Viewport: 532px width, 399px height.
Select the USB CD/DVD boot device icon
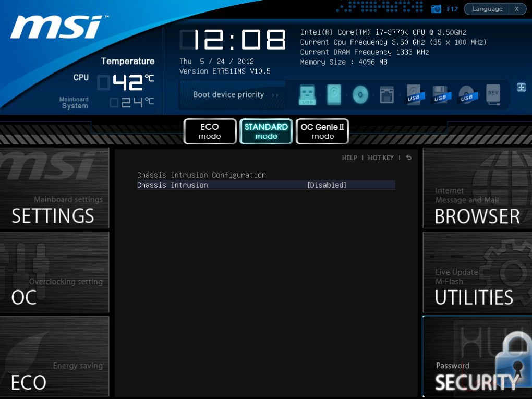[x=467, y=94]
